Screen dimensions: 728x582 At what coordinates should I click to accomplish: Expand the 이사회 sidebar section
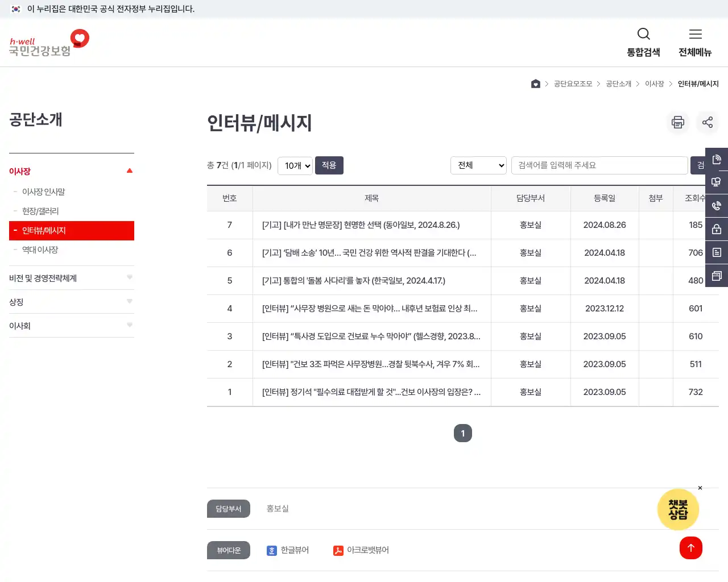pos(72,326)
